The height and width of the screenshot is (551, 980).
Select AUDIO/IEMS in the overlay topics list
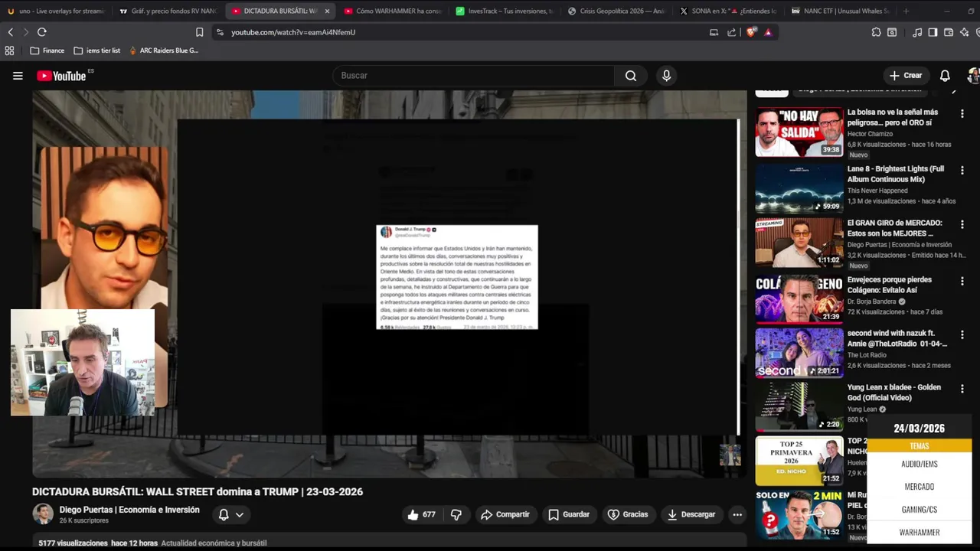pyautogui.click(x=919, y=464)
